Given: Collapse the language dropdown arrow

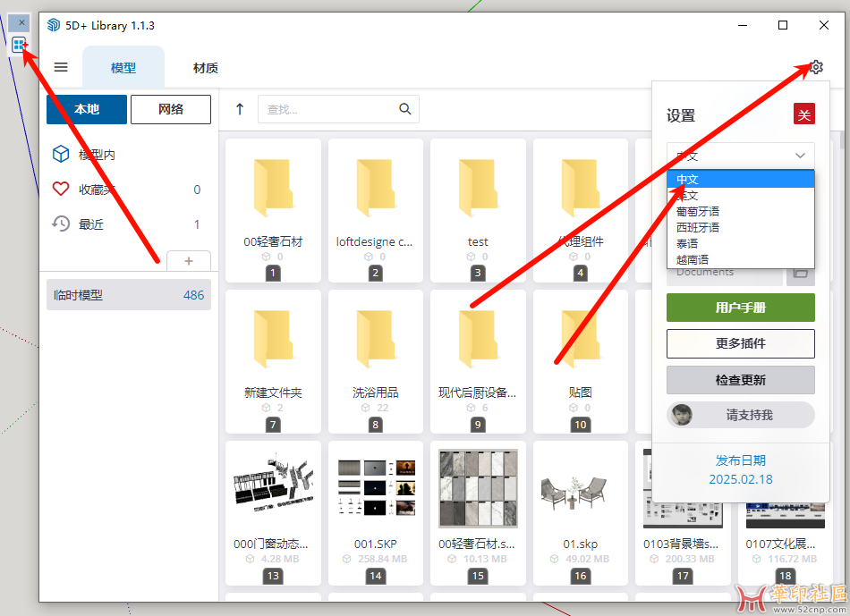Looking at the screenshot, I should click(800, 156).
